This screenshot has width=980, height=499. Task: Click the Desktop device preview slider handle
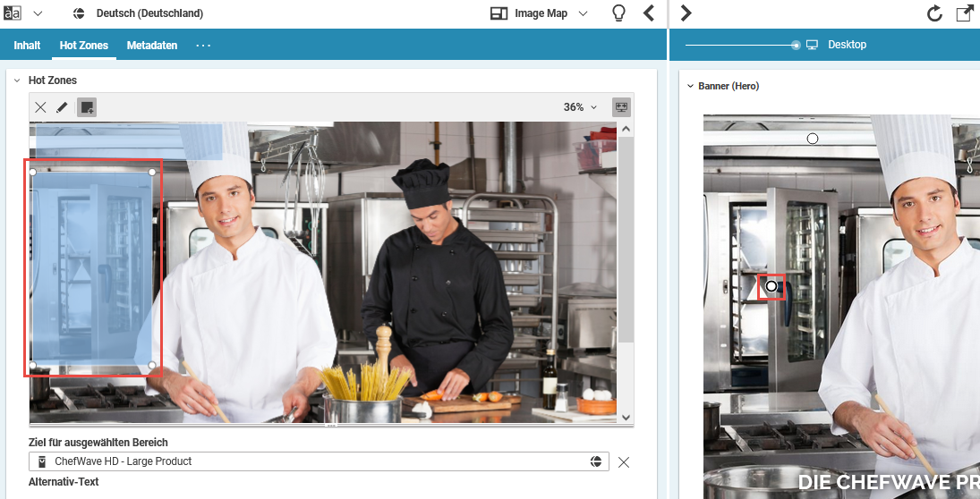pyautogui.click(x=796, y=45)
